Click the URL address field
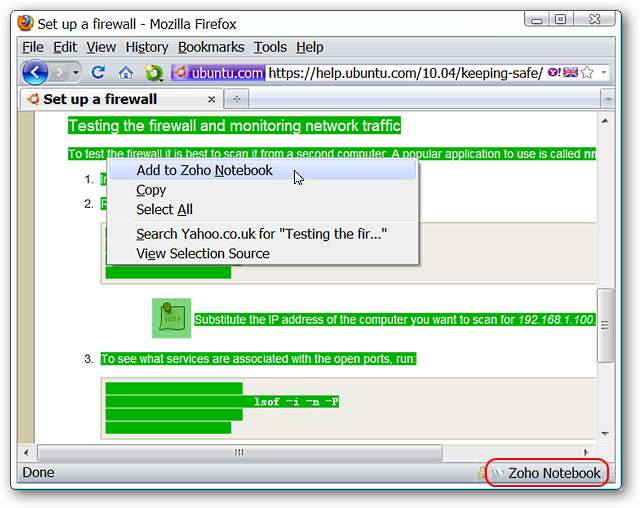 tap(405, 73)
